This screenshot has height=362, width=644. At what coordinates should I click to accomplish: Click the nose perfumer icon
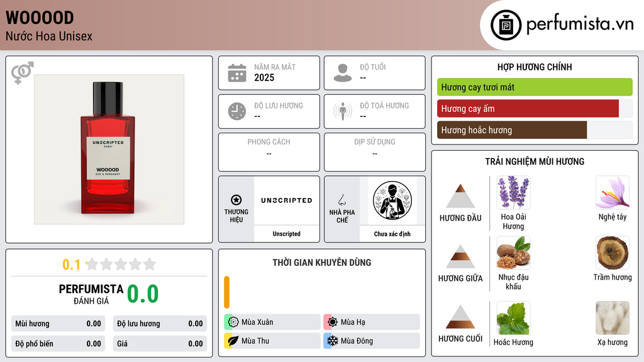click(341, 200)
